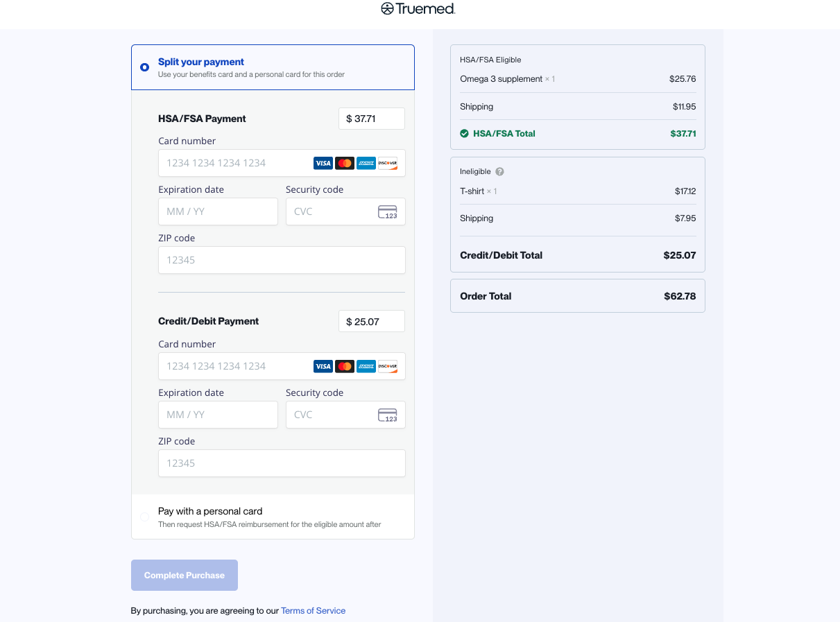Image resolution: width=840 pixels, height=622 pixels.
Task: Click the Discover icon in Credit/Debit card field
Action: tap(388, 366)
